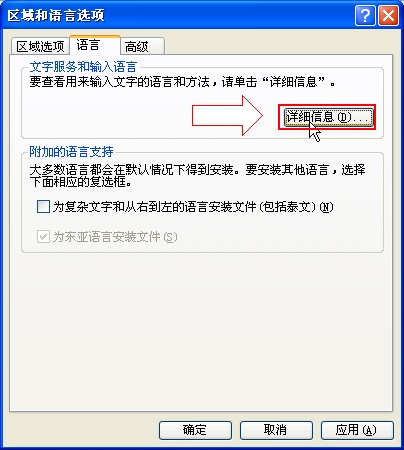Enable complex script and right-to-left languages checkbox
The width and height of the screenshot is (404, 450).
pos(43,207)
